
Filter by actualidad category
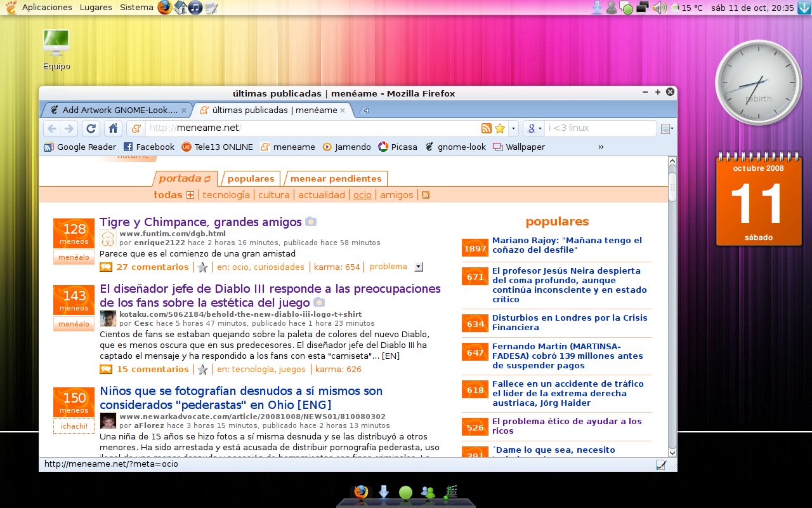(x=322, y=195)
